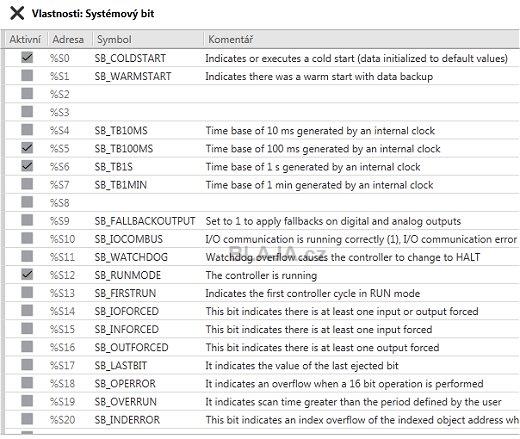Click the %S8 address cell
This screenshot has width=520, height=439.
point(60,203)
